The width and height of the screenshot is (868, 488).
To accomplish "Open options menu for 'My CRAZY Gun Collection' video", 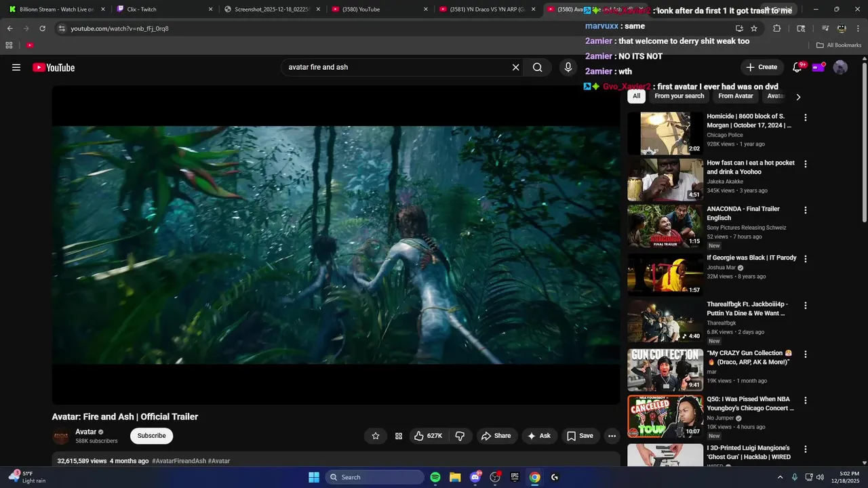I will pos(806,354).
